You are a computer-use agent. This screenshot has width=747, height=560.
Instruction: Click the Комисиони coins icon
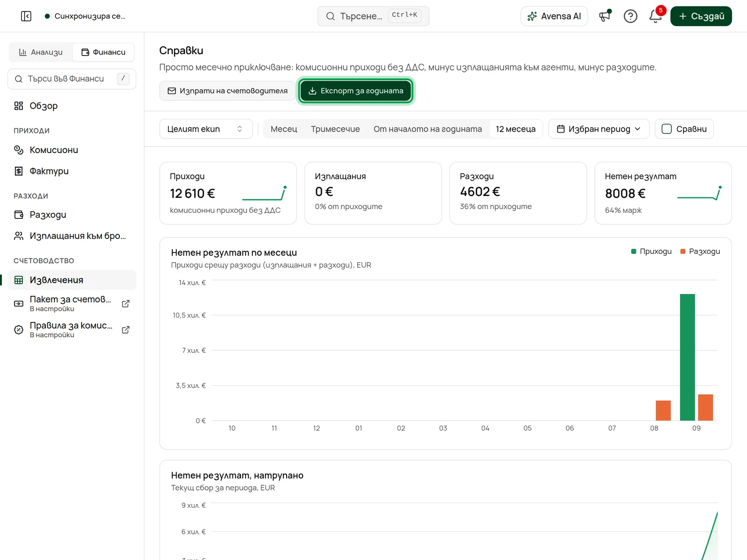click(x=19, y=150)
